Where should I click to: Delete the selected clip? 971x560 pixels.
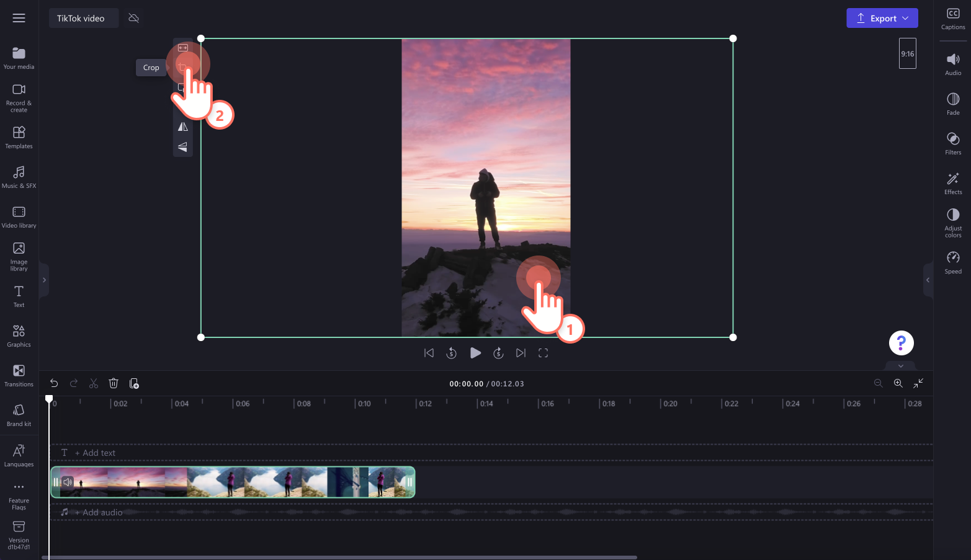(114, 383)
